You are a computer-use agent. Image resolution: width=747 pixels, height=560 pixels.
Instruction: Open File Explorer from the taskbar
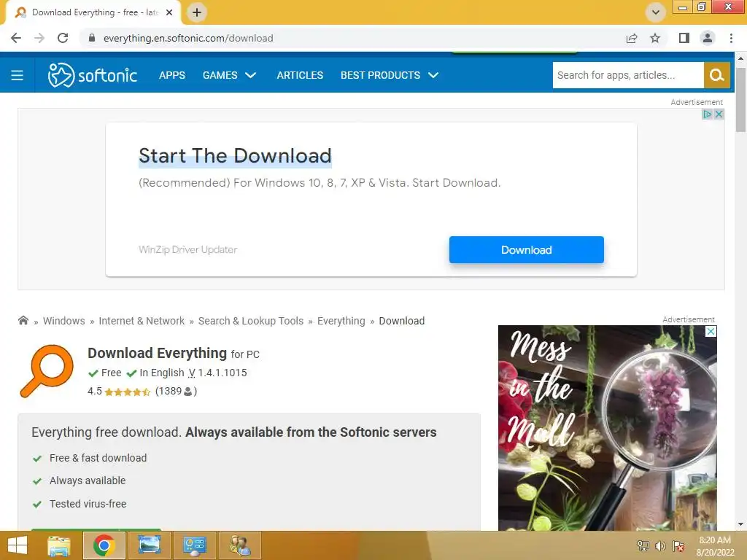pos(60,545)
